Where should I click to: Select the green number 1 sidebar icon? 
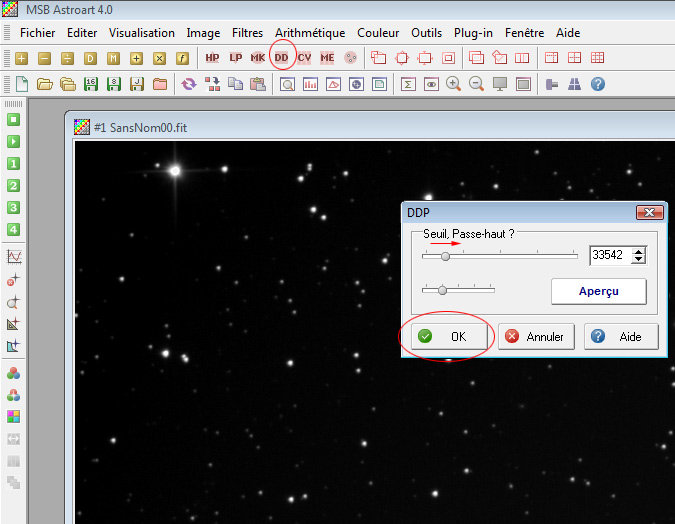point(13,164)
